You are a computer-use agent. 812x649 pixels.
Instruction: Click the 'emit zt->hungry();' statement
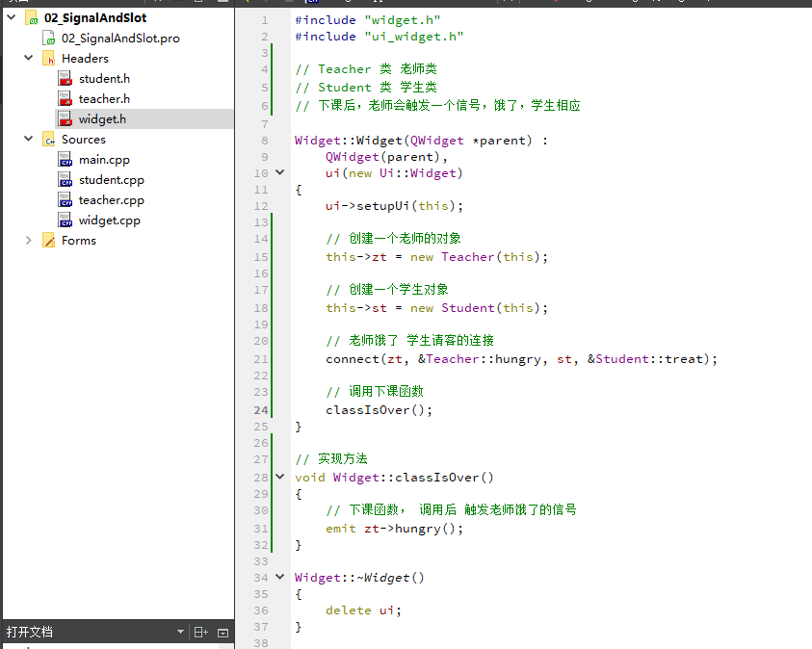tap(394, 529)
